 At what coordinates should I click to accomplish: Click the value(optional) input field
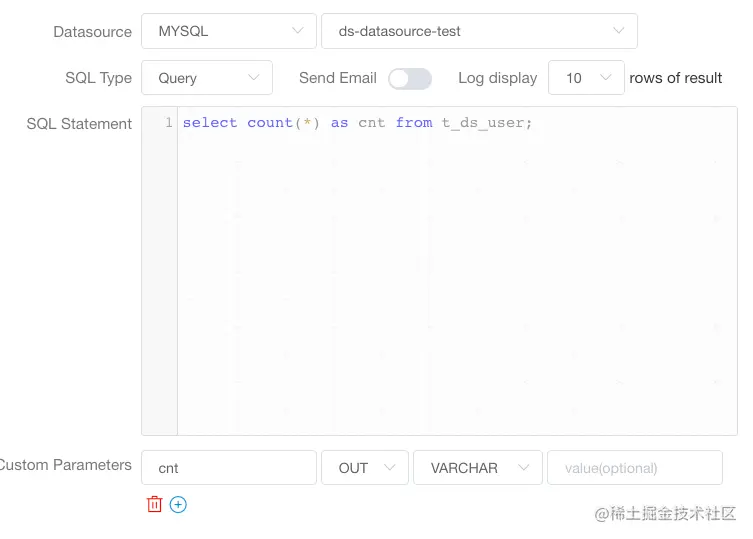click(x=635, y=467)
